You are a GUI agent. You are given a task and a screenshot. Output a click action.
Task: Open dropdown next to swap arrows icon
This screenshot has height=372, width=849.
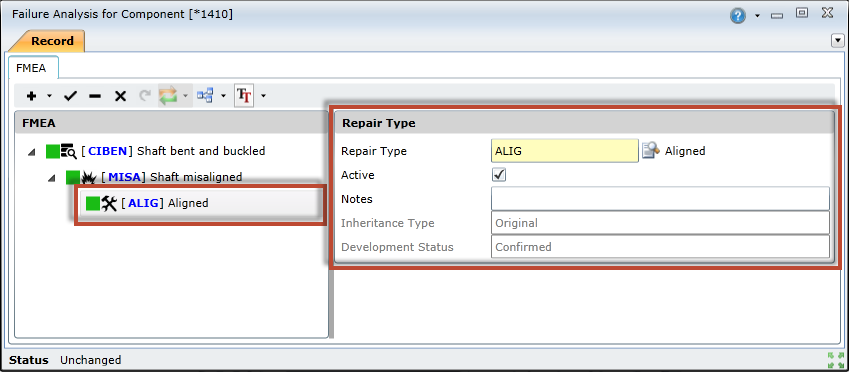coord(185,96)
